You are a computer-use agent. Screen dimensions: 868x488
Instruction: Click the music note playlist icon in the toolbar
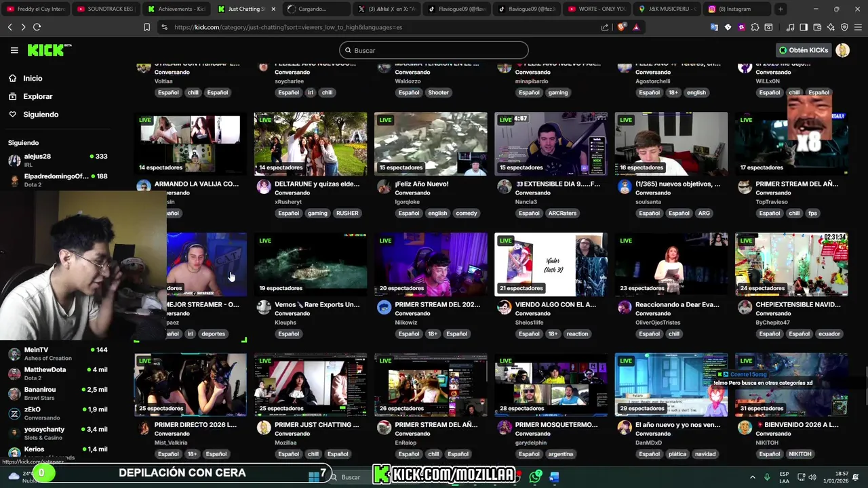point(790,27)
